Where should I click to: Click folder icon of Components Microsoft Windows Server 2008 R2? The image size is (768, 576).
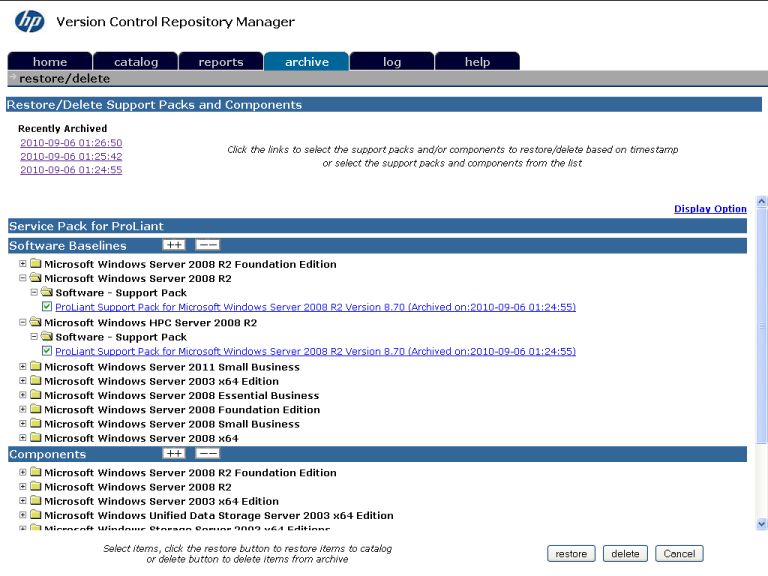(x=35, y=486)
